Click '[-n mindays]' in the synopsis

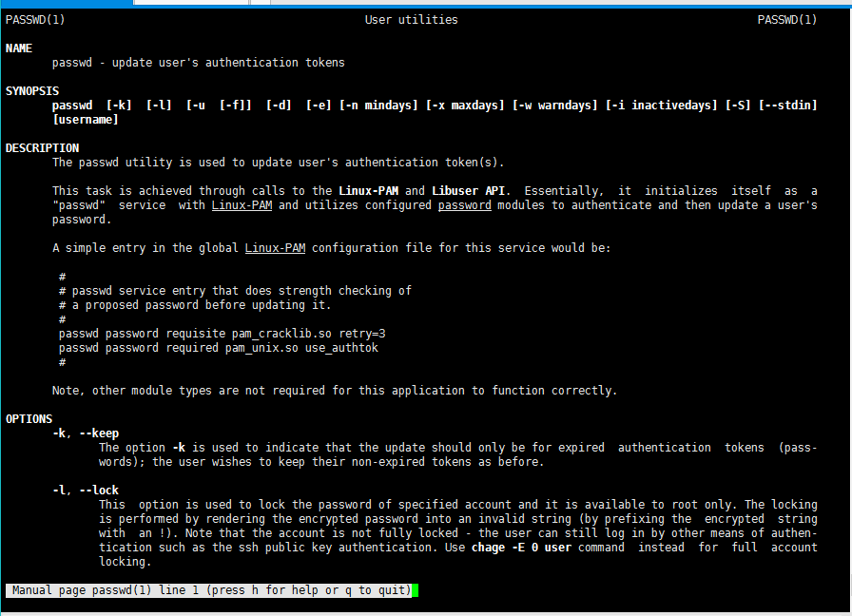tap(378, 106)
